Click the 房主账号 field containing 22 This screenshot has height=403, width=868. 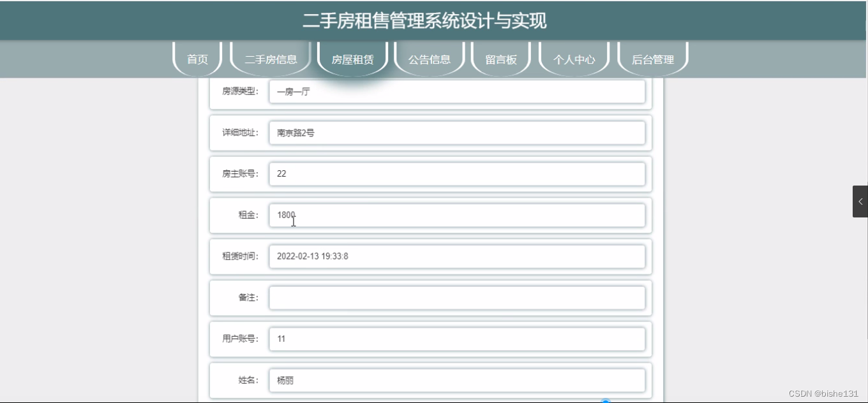(x=457, y=173)
